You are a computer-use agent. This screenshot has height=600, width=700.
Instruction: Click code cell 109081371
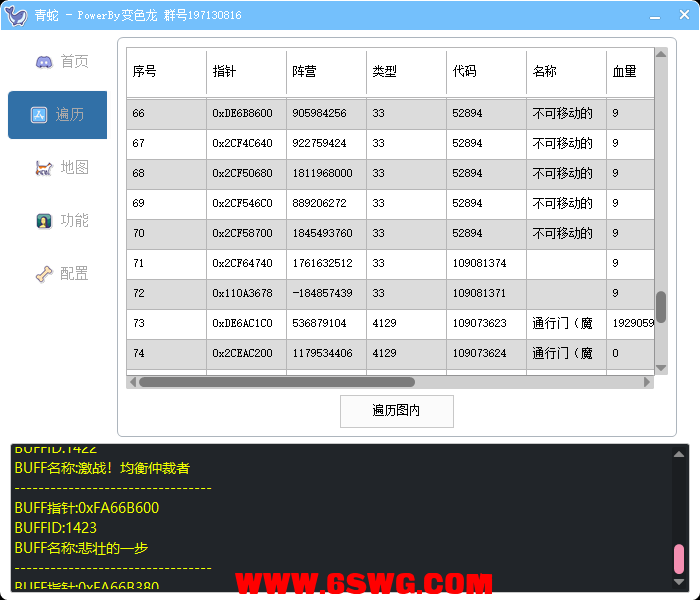(486, 294)
